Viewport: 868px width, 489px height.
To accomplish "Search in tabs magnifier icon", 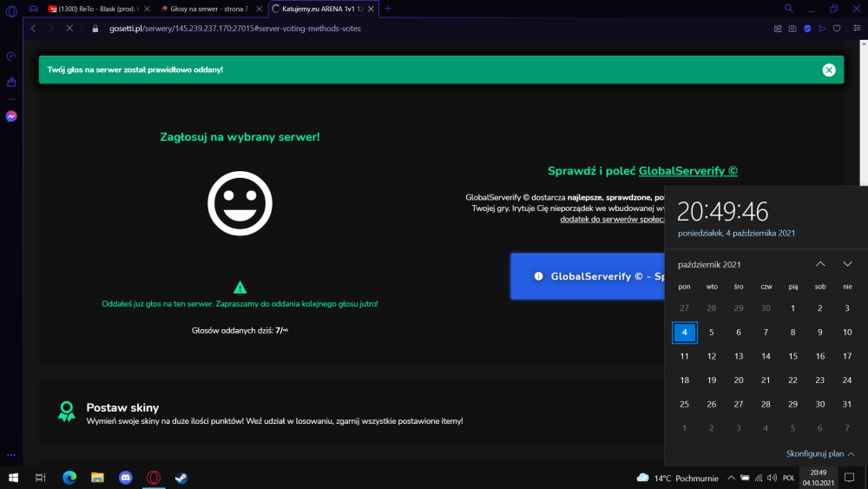I will coord(789,9).
